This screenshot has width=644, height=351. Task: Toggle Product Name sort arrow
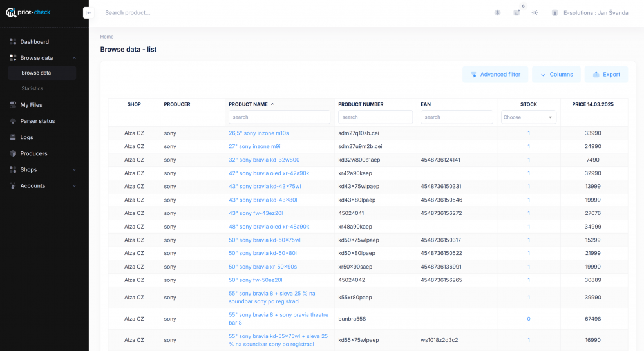[x=272, y=104]
